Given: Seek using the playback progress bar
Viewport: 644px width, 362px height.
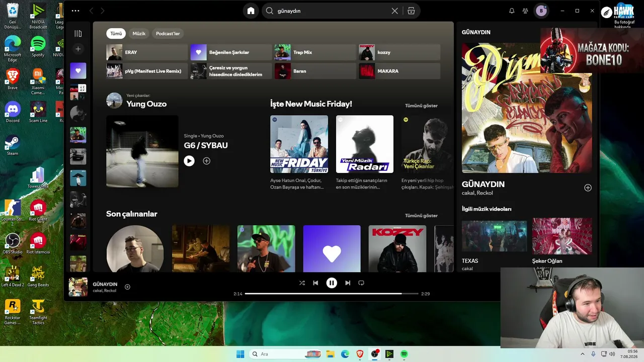Looking at the screenshot, I should (332, 294).
